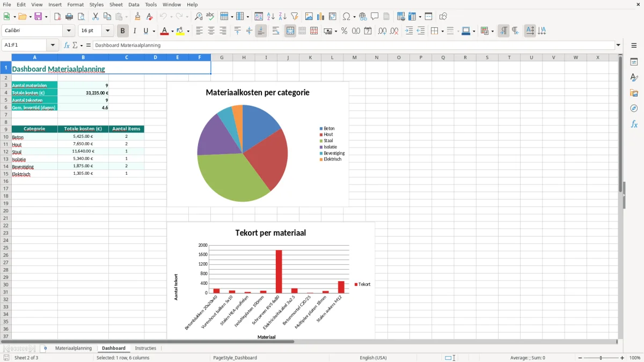Image resolution: width=644 pixels, height=362 pixels.
Task: Click the Format as Percent icon
Action: 345,31
